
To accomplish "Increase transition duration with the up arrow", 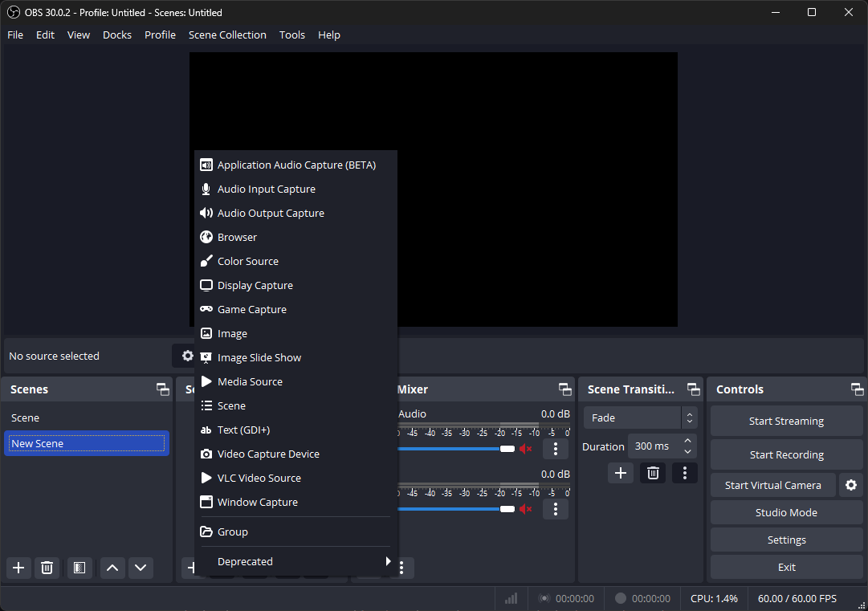I will tap(687, 441).
